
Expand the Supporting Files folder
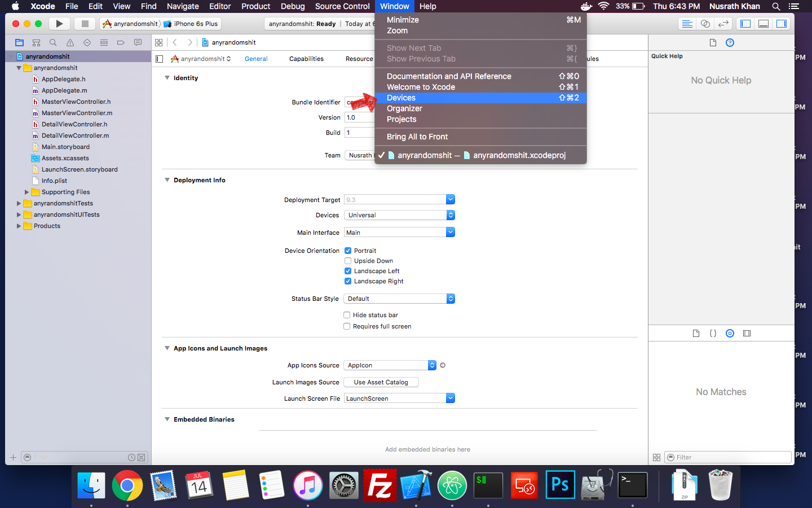click(27, 192)
